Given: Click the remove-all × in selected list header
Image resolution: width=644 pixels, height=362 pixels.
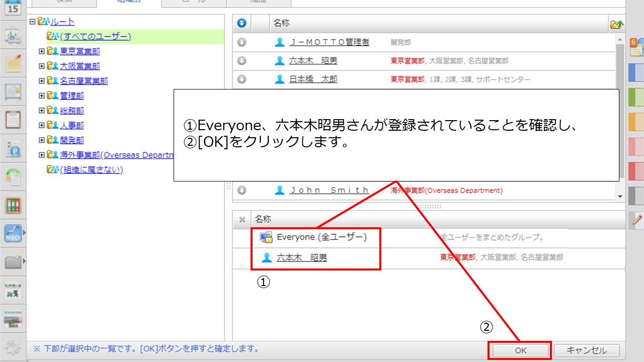Looking at the screenshot, I should pyautogui.click(x=242, y=219).
